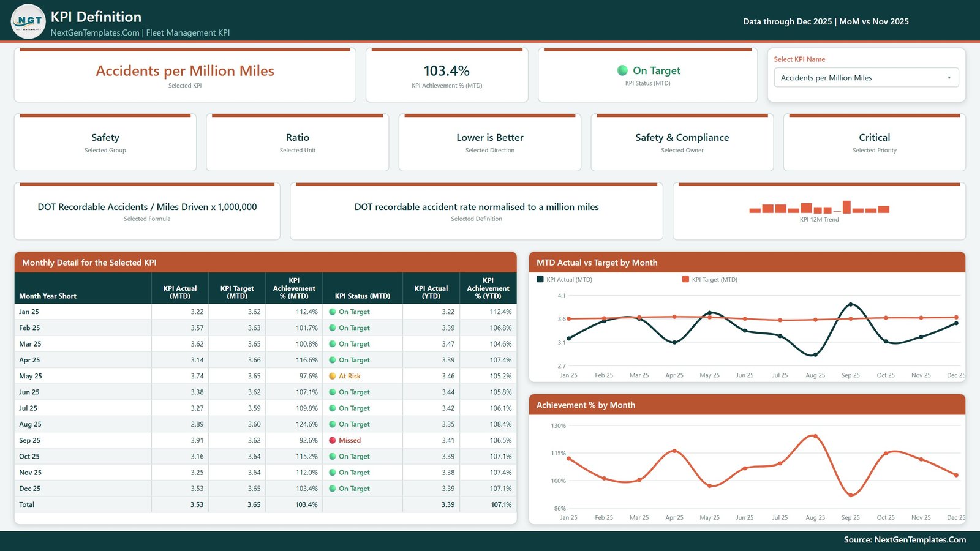Click the Selected Definition text card
This screenshot has height=551, width=980.
click(x=477, y=211)
